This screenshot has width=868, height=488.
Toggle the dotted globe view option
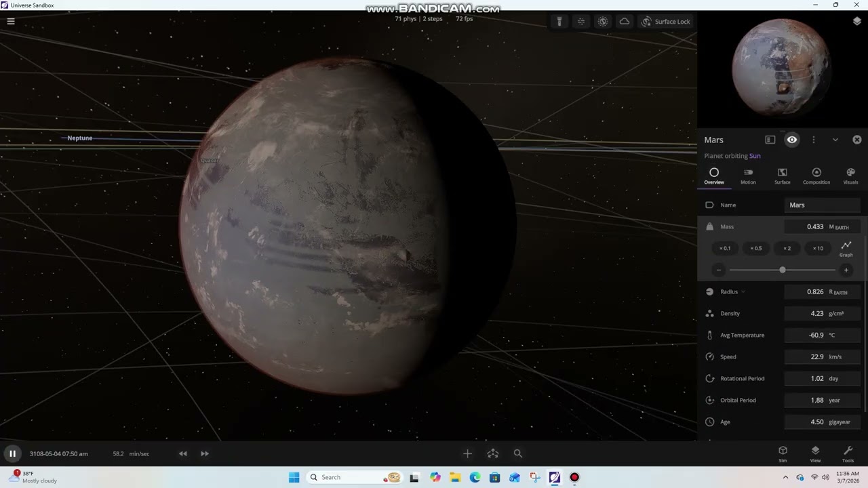pos(603,22)
